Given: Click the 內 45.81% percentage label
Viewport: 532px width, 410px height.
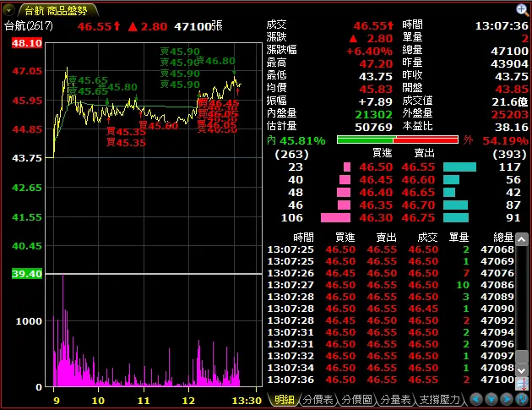Looking at the screenshot, I should tap(296, 140).
